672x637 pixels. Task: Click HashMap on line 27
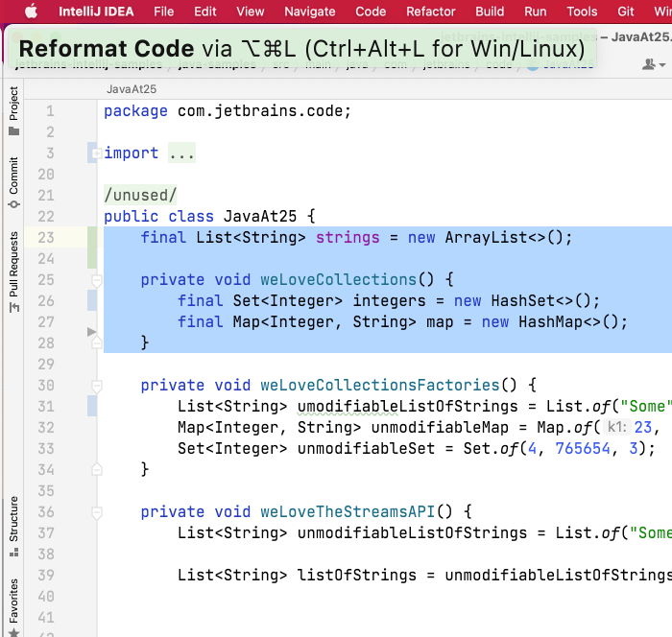pyautogui.click(x=551, y=321)
